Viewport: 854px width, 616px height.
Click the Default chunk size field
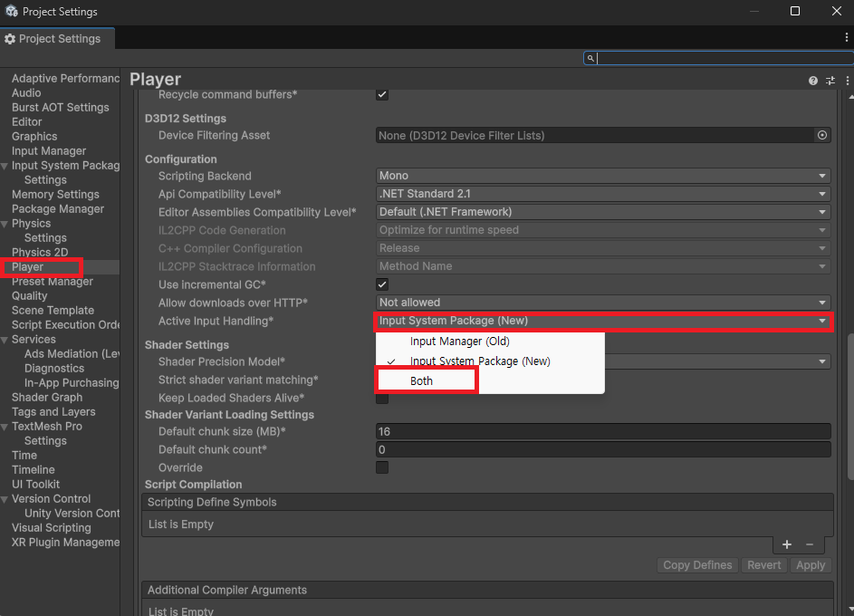point(603,432)
